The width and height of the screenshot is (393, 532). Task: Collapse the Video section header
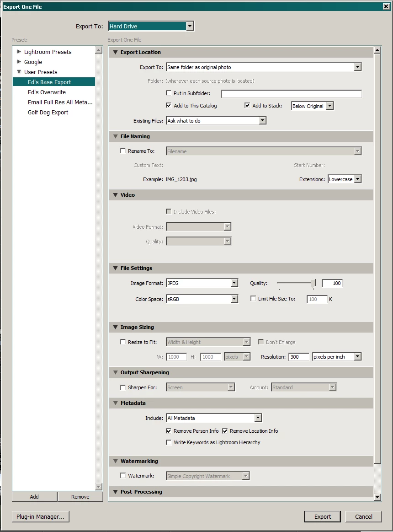click(x=115, y=195)
